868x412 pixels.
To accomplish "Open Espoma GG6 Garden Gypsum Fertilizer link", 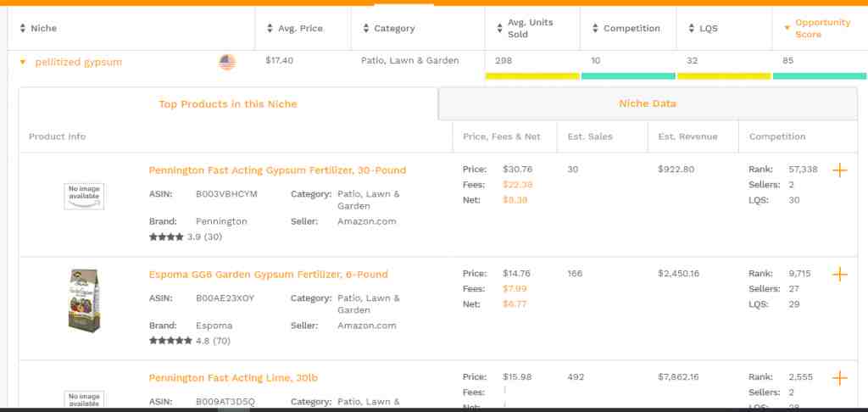I will coord(269,274).
